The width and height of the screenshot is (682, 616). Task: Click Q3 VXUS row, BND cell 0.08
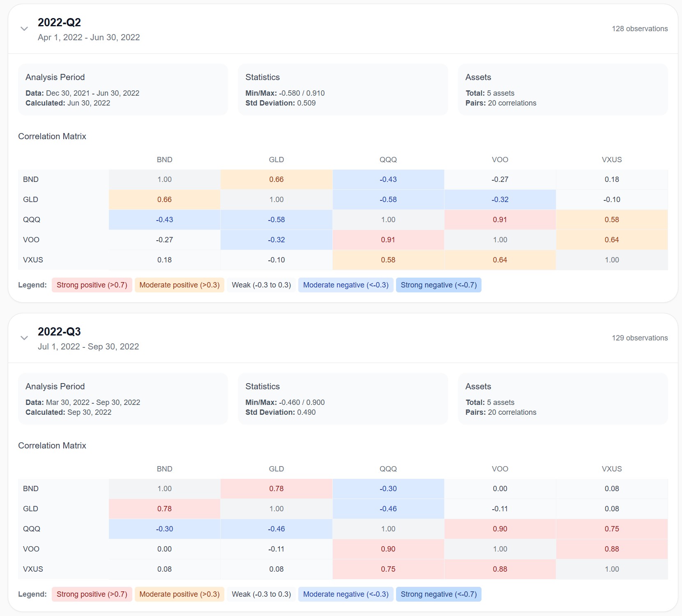tap(165, 569)
